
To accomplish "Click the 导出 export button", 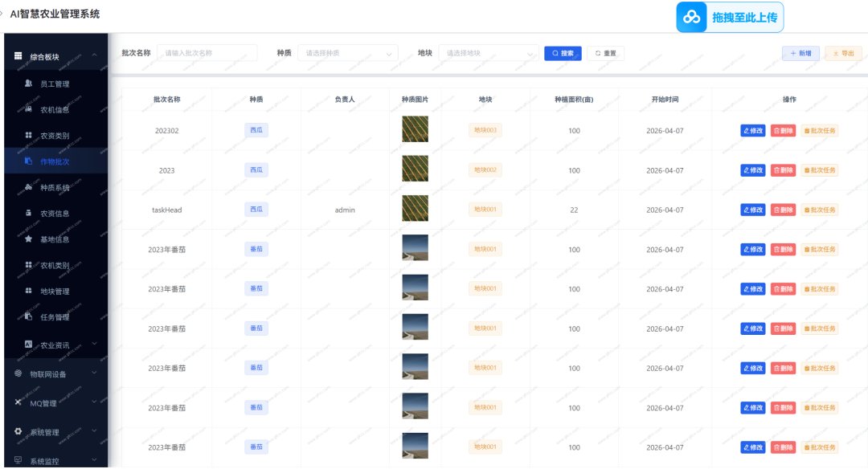I will tap(844, 53).
